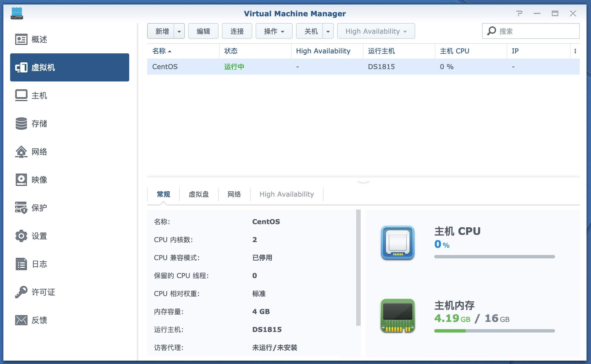Viewport: 591px width, 364px height.
Task: Expand the 新增 dropdown arrow
Action: tap(179, 31)
